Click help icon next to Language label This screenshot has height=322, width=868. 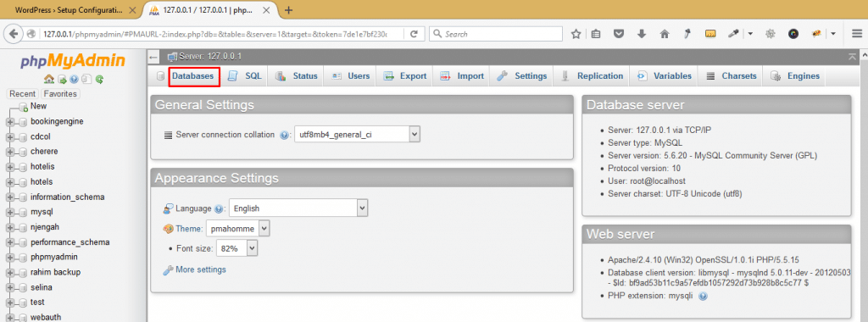coord(219,209)
